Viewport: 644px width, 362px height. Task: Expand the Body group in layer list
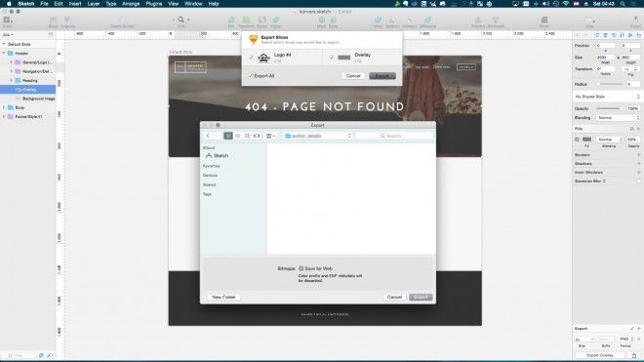pos(4,107)
